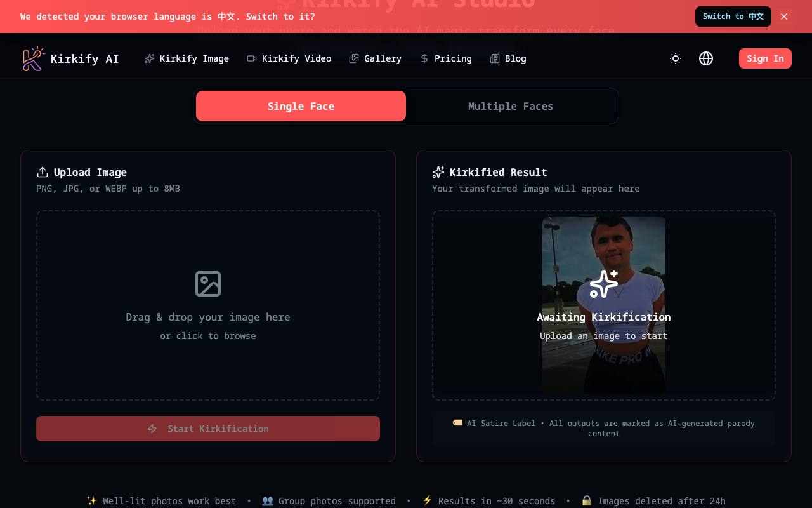
Task: Open Kirkify Video from the navigation
Action: click(x=289, y=58)
